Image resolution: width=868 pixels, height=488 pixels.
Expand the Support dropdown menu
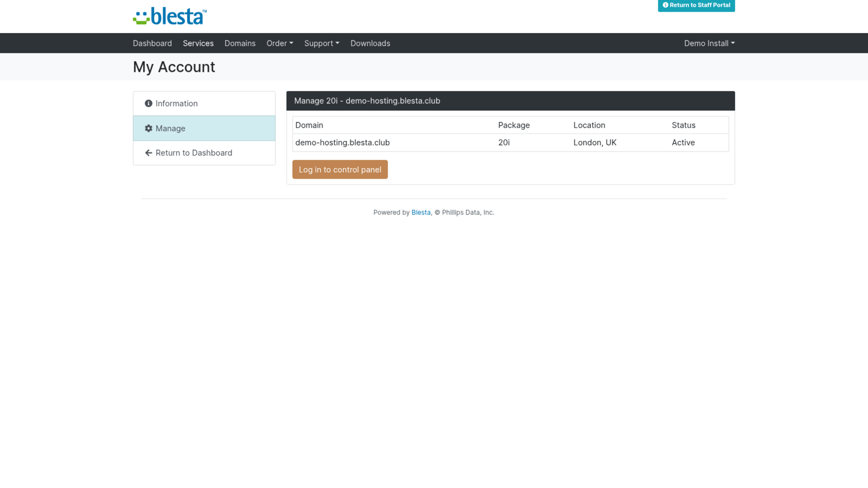tap(321, 43)
